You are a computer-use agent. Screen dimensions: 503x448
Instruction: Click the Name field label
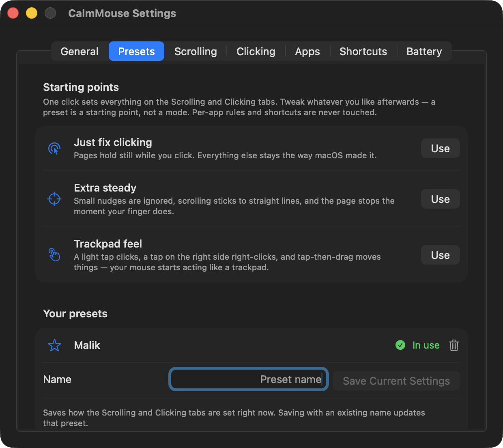[x=57, y=379]
